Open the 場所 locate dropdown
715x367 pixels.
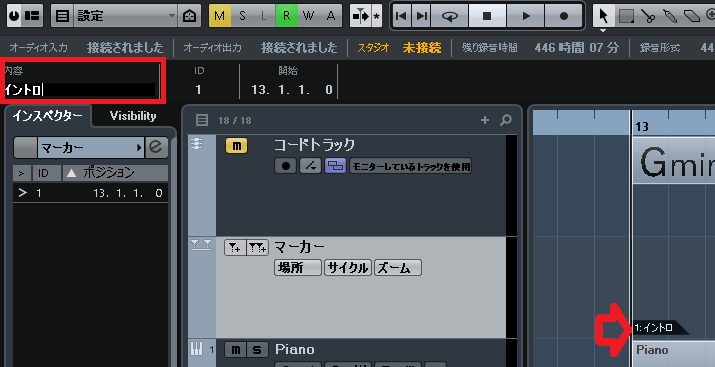click(x=298, y=268)
